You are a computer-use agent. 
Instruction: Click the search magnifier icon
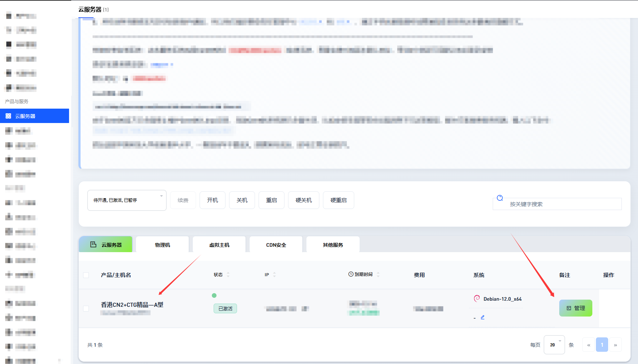pyautogui.click(x=500, y=198)
